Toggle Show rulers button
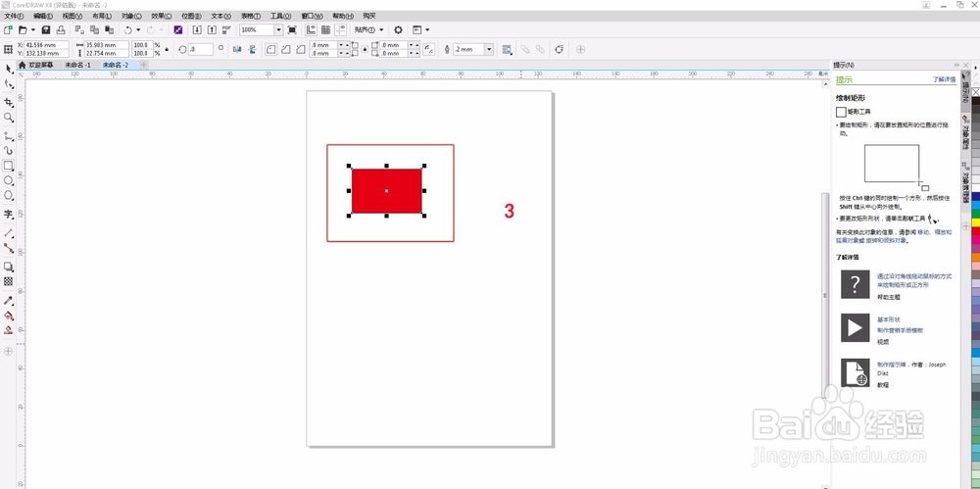 (x=311, y=29)
